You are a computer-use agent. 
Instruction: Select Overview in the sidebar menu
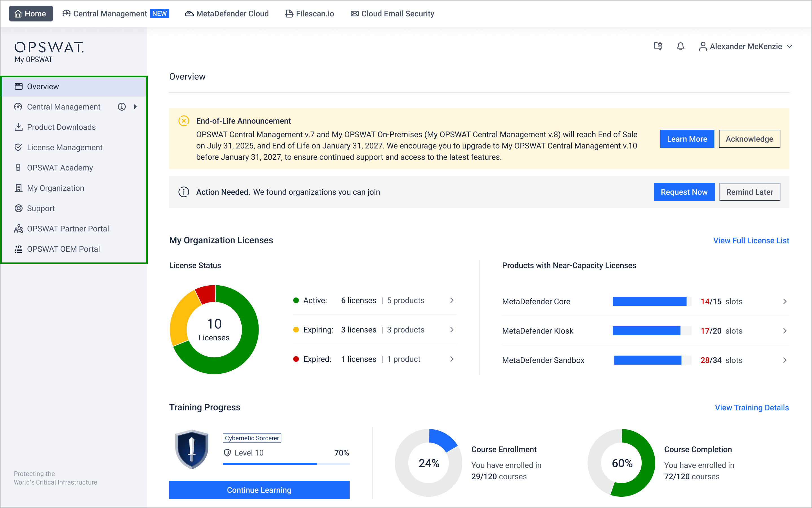pyautogui.click(x=74, y=86)
